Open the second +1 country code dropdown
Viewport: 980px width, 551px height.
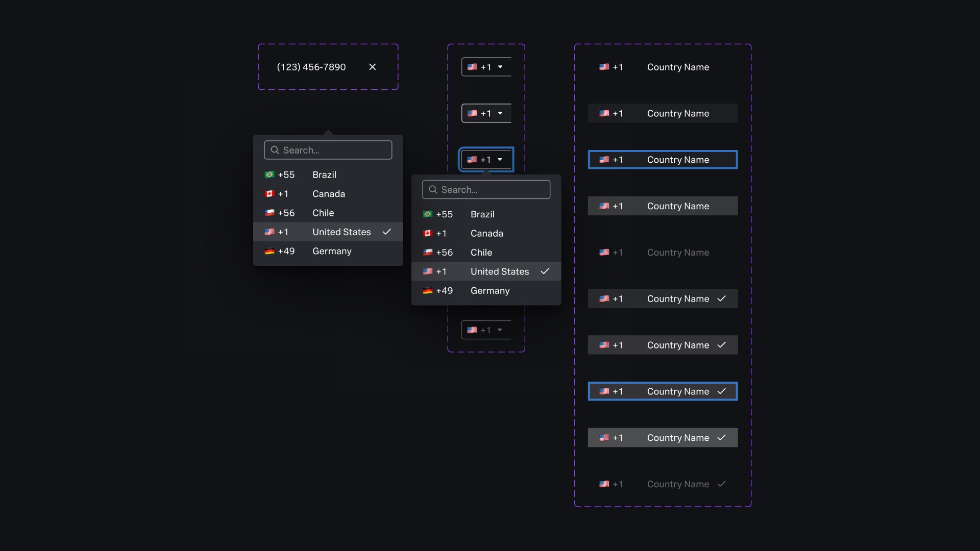500,113
